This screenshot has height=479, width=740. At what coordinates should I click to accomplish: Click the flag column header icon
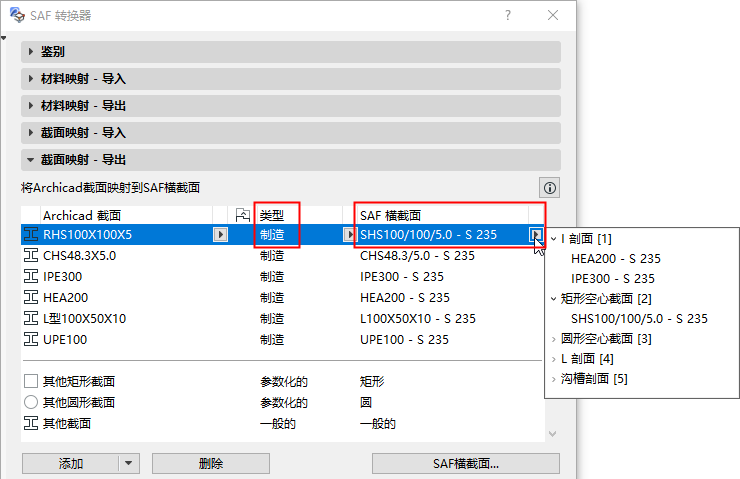243,216
